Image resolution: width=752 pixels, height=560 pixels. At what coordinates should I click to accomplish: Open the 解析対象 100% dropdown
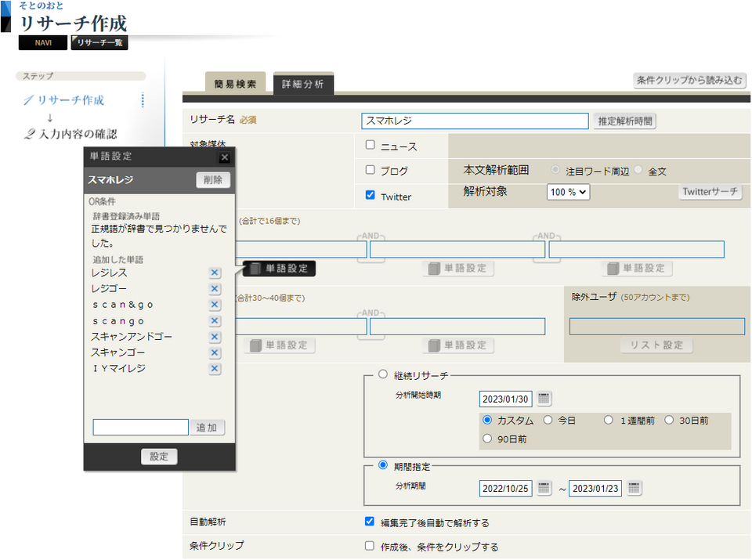tap(568, 191)
